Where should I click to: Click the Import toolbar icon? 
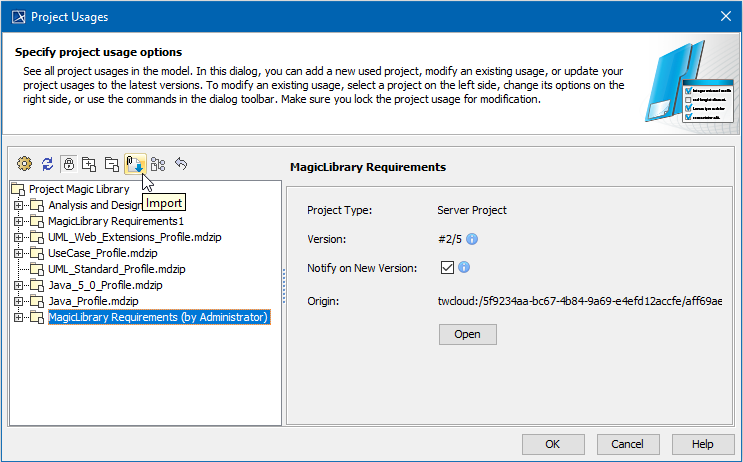click(135, 164)
